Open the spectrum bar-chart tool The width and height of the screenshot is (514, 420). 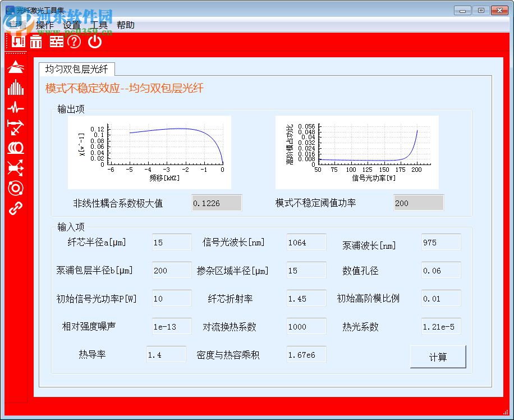[x=15, y=87]
